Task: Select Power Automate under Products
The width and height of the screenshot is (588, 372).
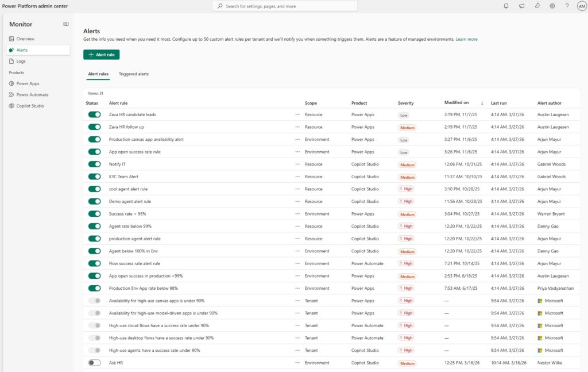Action: click(x=32, y=94)
